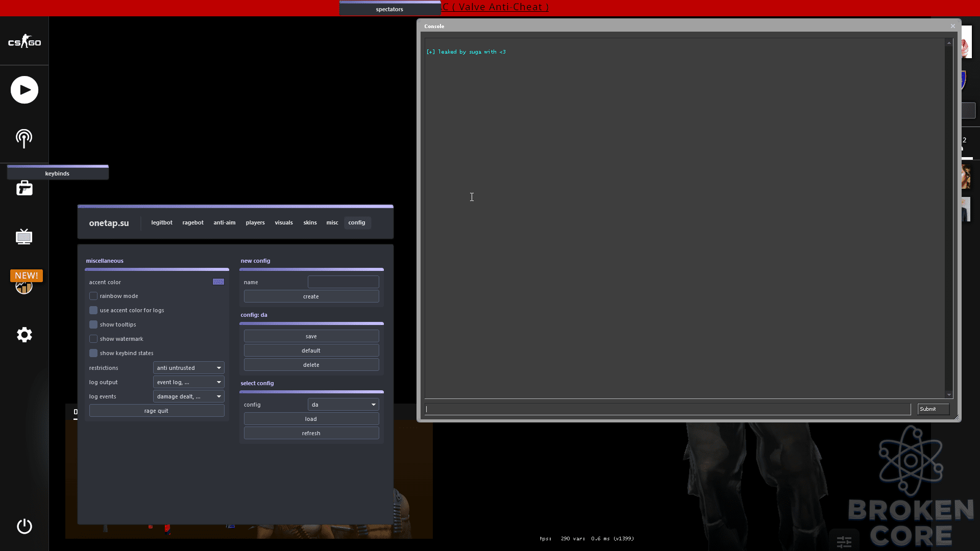The image size is (980, 551).
Task: Open the inventory loadout icon
Action: (24, 188)
